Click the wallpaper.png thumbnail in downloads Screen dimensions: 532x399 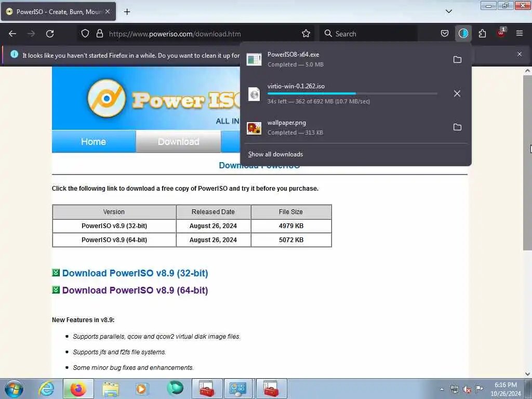(254, 128)
